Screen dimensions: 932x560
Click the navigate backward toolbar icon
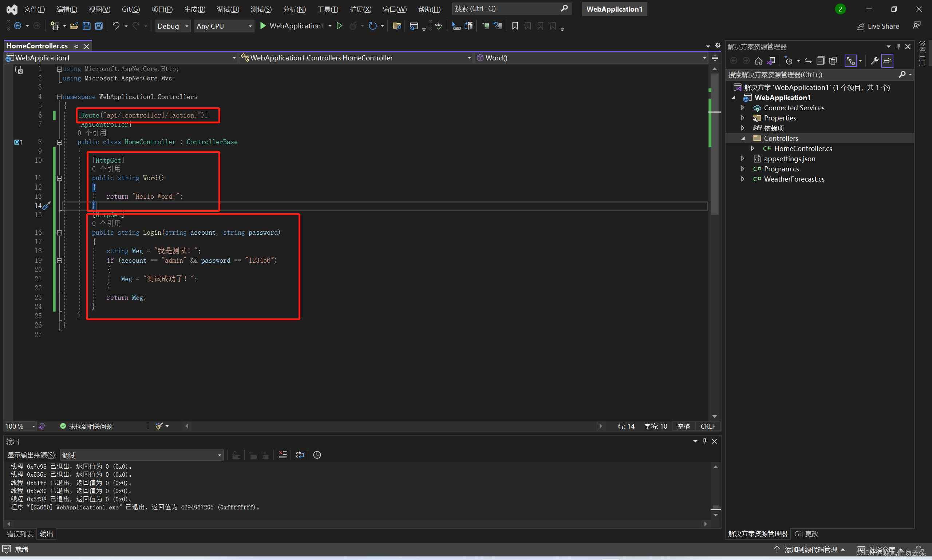tap(17, 26)
